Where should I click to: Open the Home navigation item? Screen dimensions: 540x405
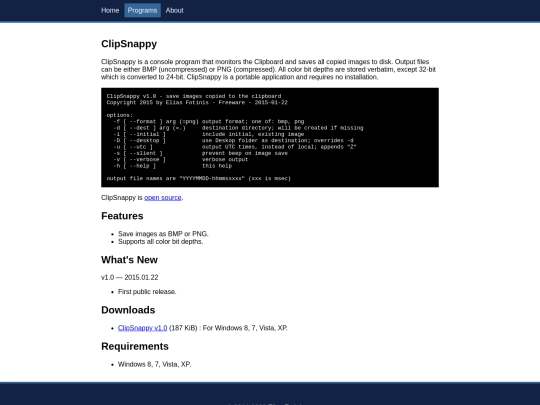tap(110, 10)
